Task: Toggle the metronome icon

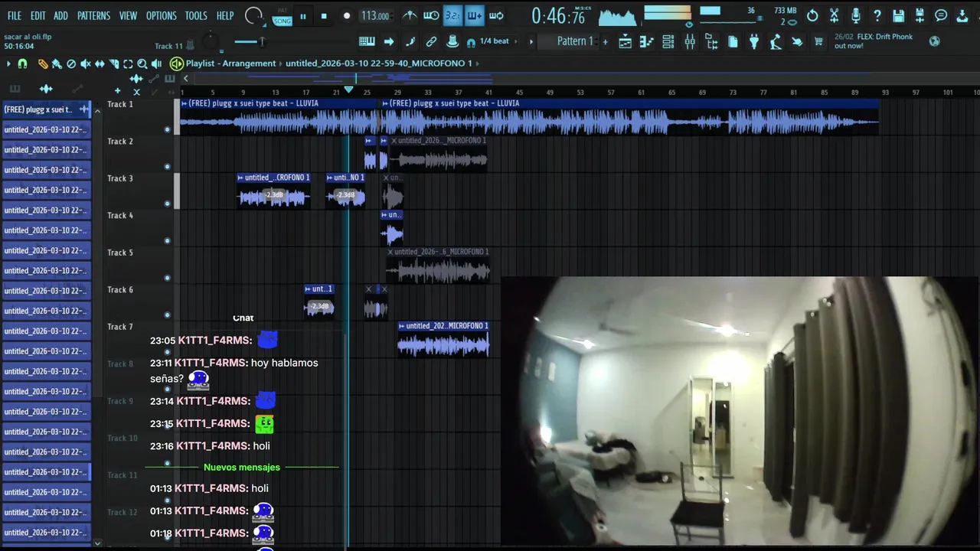Action: 410,15
